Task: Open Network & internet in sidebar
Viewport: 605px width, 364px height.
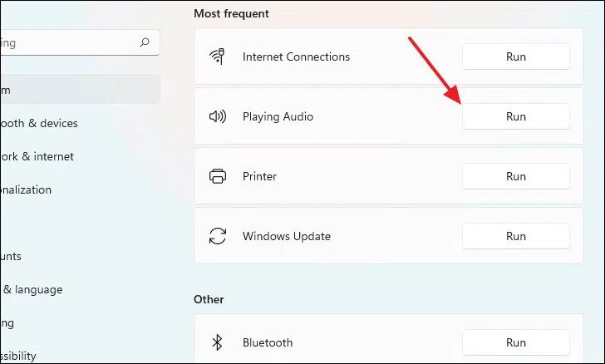Action: [37, 156]
